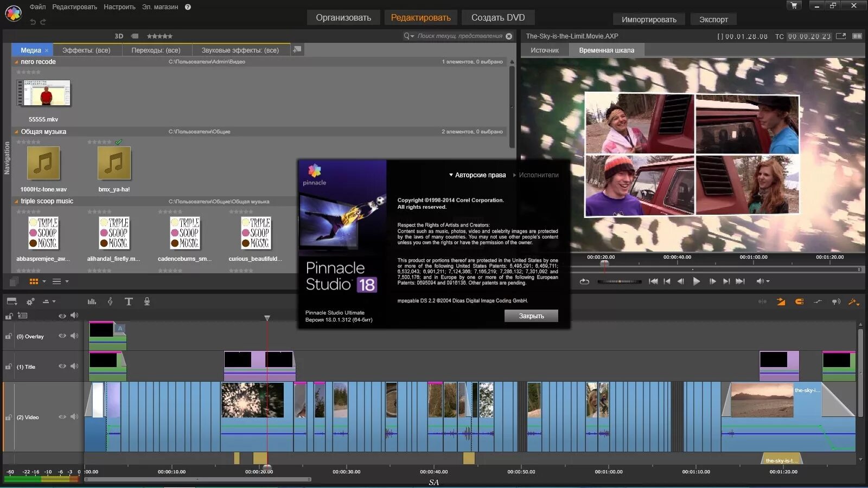This screenshot has width=868, height=488.
Task: Open the shopping cart icon
Action: tap(794, 5)
